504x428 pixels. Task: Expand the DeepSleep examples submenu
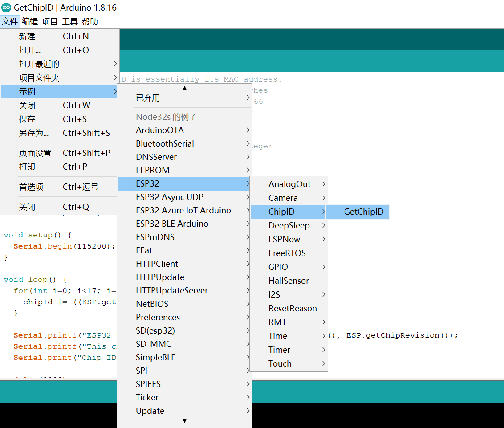click(288, 226)
